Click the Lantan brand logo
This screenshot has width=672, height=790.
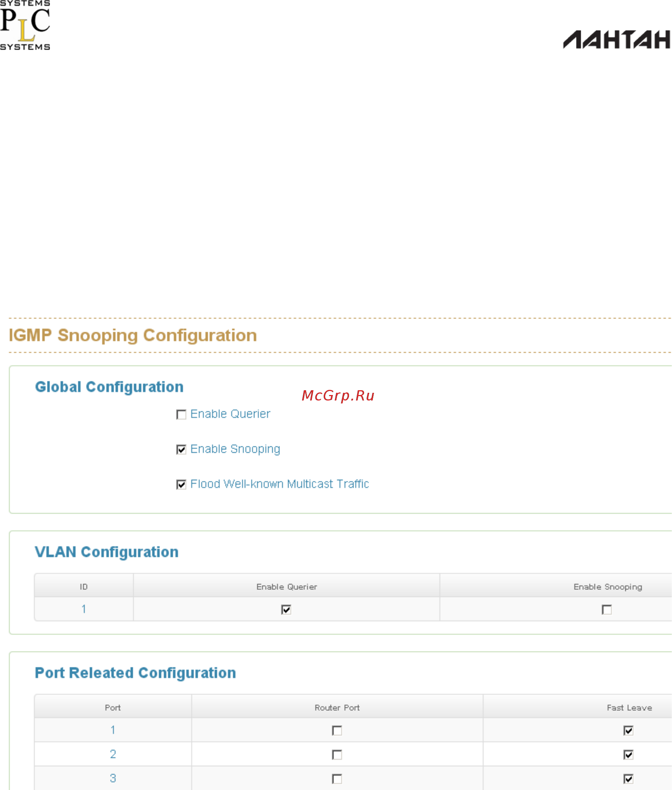pos(617,40)
